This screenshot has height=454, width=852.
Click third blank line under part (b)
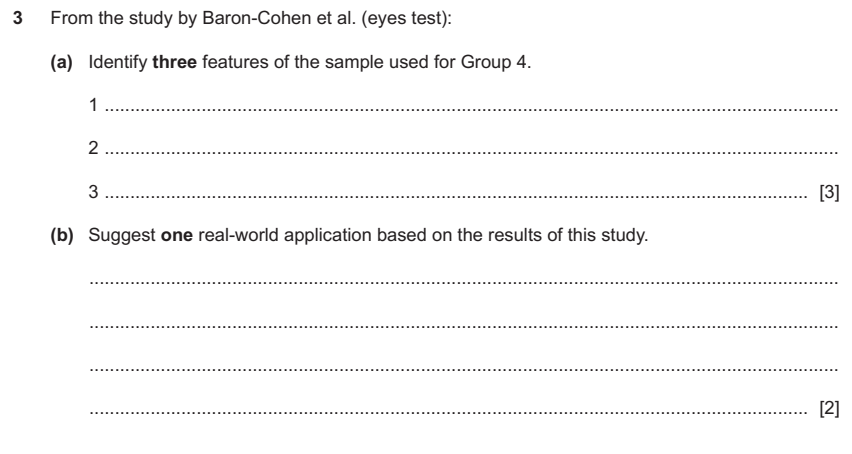click(463, 369)
